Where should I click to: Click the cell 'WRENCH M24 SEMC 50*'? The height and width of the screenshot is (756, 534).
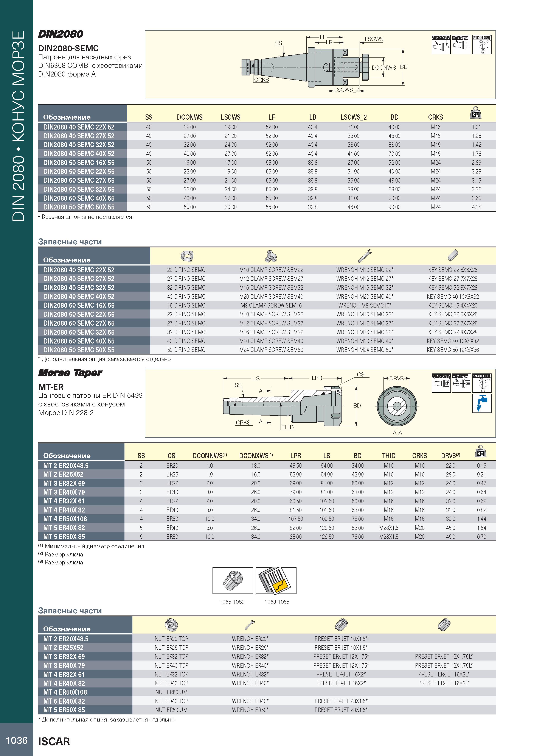365,350
